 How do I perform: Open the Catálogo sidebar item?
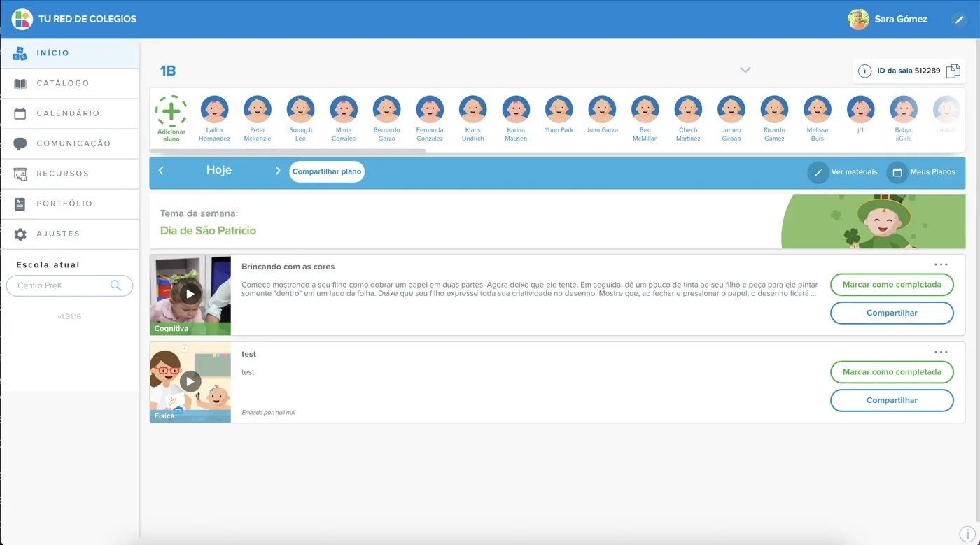tap(69, 83)
